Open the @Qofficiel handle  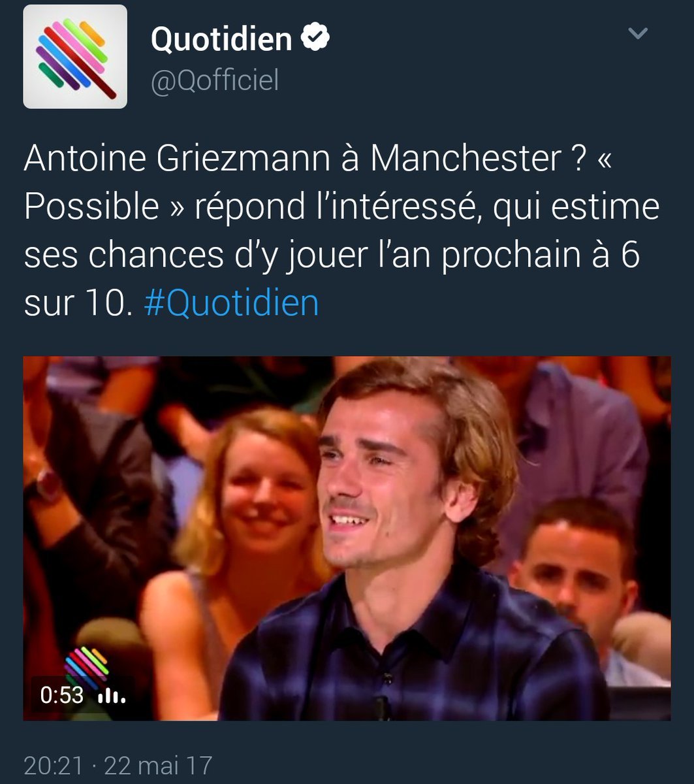click(x=215, y=81)
